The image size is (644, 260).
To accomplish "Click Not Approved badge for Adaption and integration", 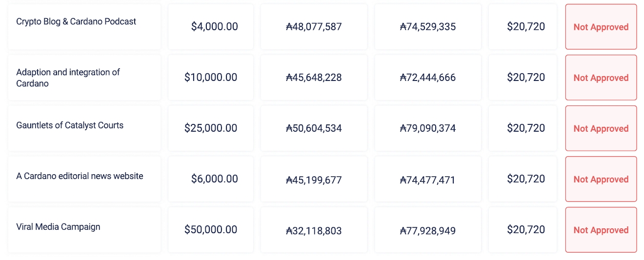I will pyautogui.click(x=601, y=78).
